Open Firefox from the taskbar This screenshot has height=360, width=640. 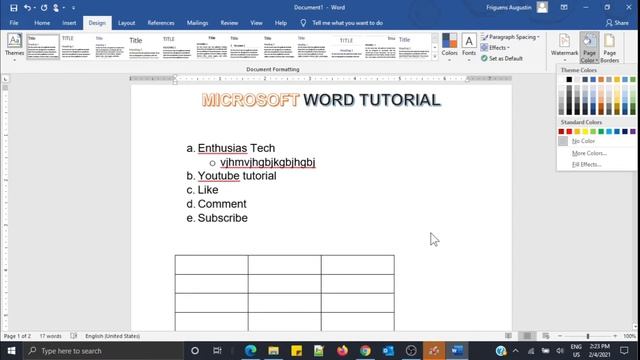click(x=342, y=351)
